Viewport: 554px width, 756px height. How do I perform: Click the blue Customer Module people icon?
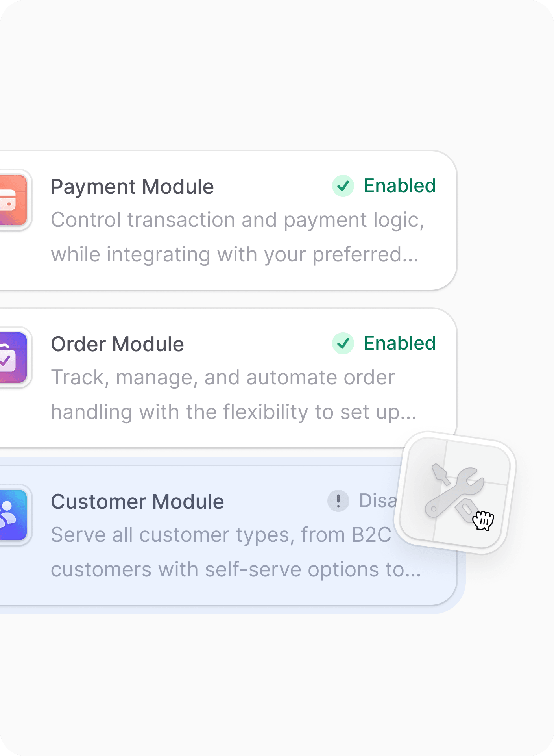point(13,515)
